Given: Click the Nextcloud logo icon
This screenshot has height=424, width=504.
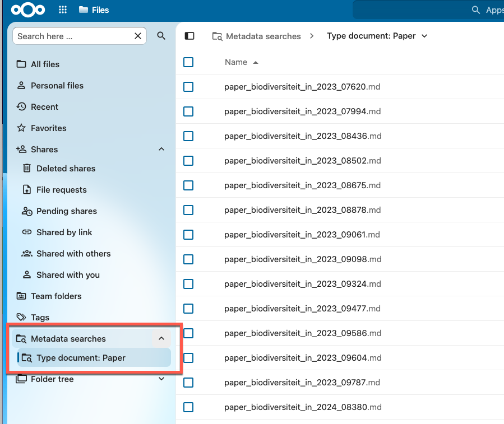Looking at the screenshot, I should point(28,10).
